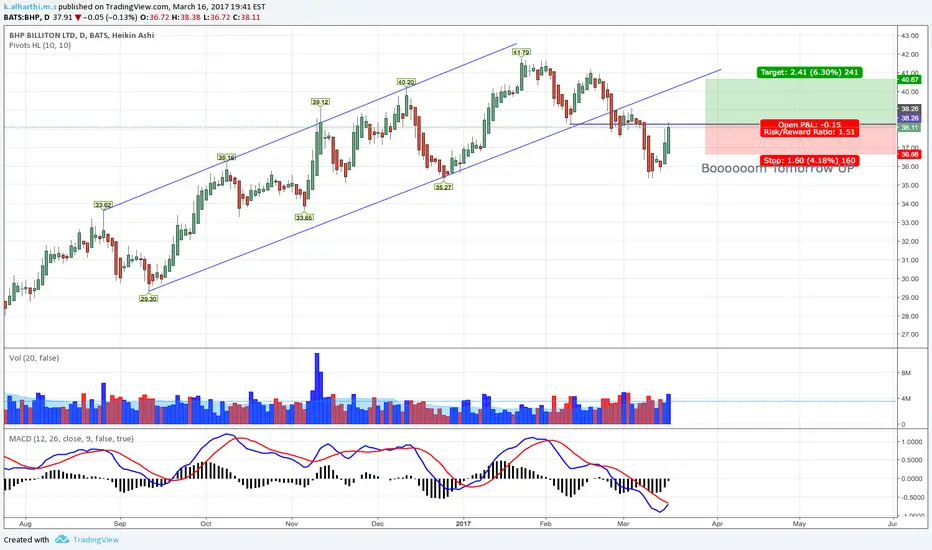Viewport: 932px width, 550px height.
Task: Click the Dec label on time axis
Action: 377,524
